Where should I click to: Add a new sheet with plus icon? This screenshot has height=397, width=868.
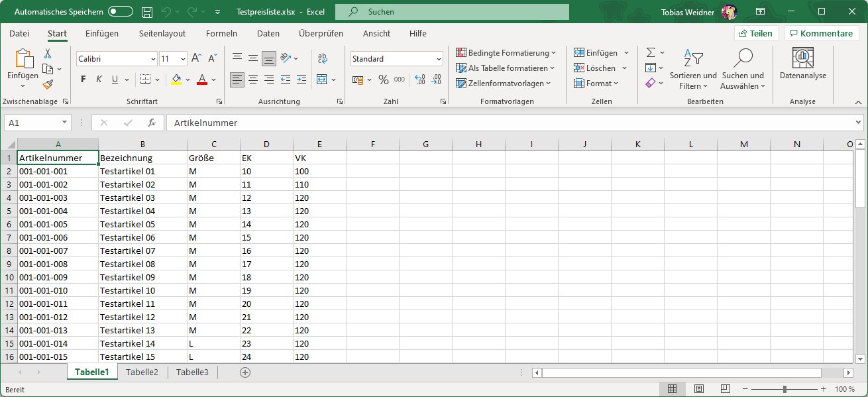245,372
